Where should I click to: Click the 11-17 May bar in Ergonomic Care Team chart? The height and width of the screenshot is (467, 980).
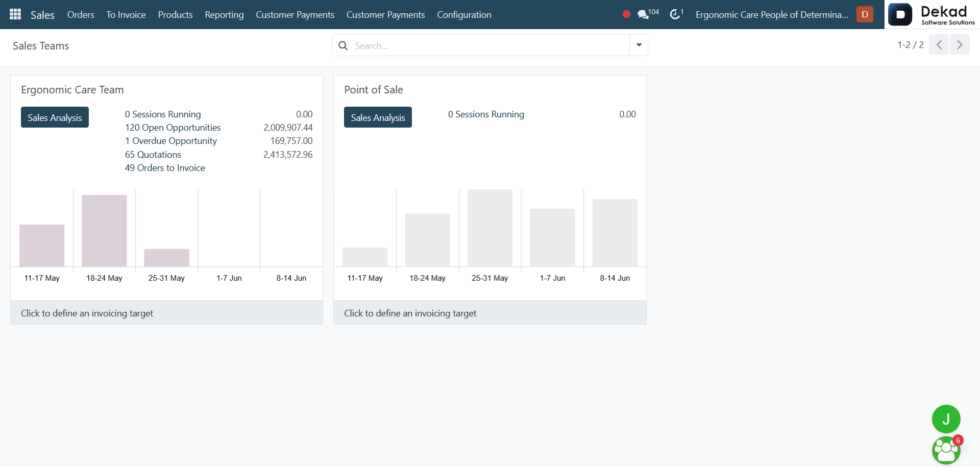click(x=42, y=245)
